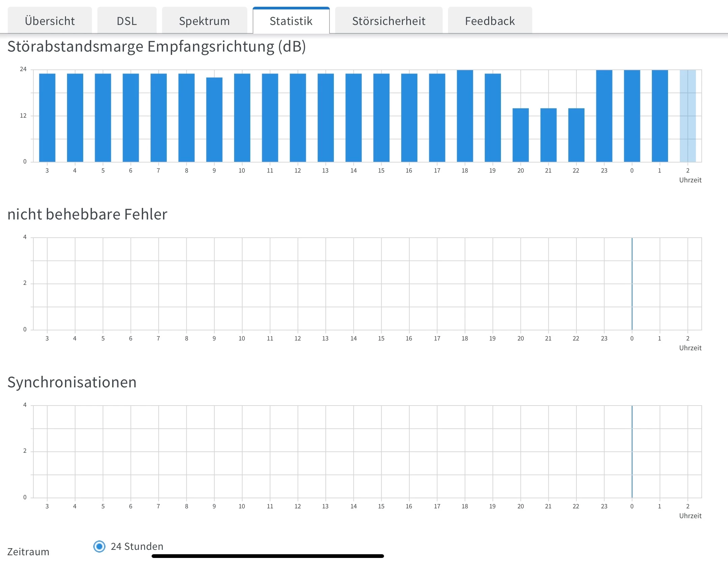Click the hour 21 bar in SNR chart

548,135
